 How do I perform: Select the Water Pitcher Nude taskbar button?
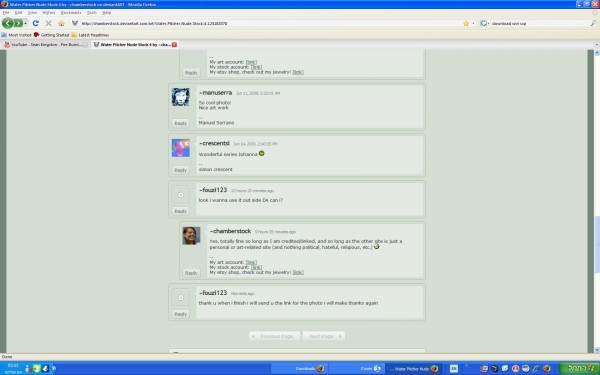pyautogui.click(x=413, y=368)
